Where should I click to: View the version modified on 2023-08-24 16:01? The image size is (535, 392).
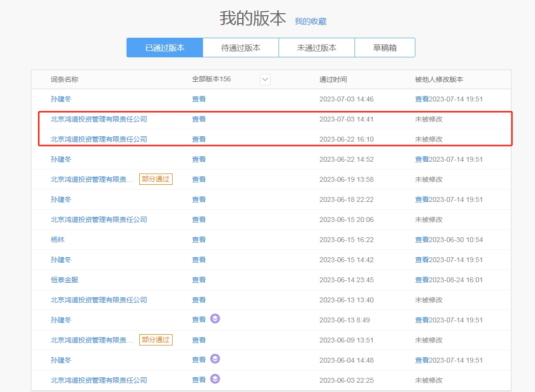[x=422, y=280]
